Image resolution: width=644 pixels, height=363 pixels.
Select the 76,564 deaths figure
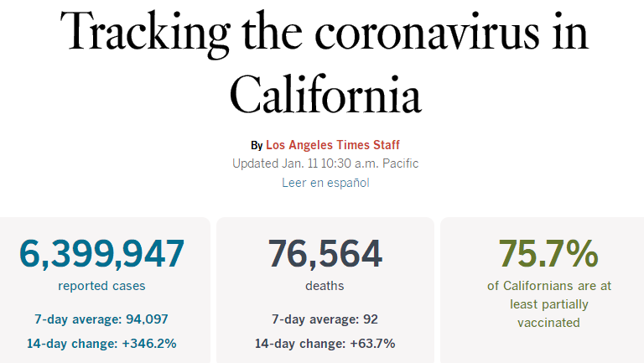point(325,254)
